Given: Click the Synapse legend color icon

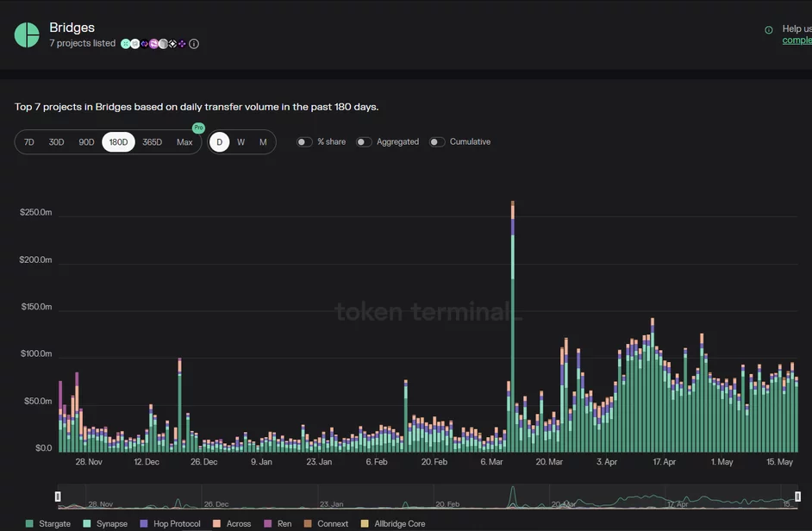Looking at the screenshot, I should pyautogui.click(x=87, y=523).
